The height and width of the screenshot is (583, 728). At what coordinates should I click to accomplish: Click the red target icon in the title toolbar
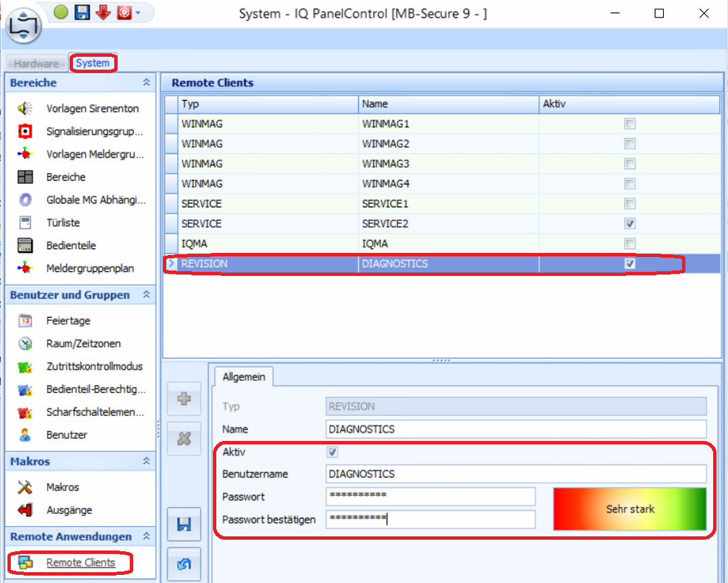[124, 13]
